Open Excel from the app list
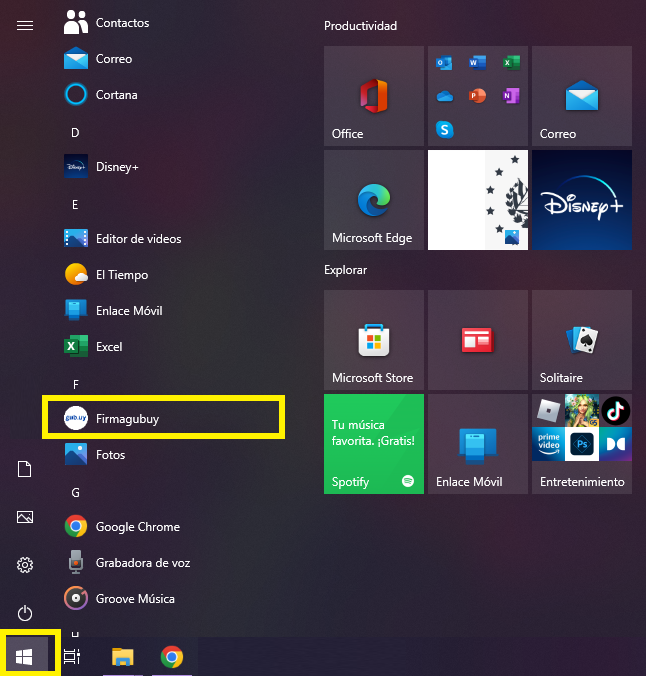Image resolution: width=646 pixels, height=676 pixels. [x=164, y=346]
